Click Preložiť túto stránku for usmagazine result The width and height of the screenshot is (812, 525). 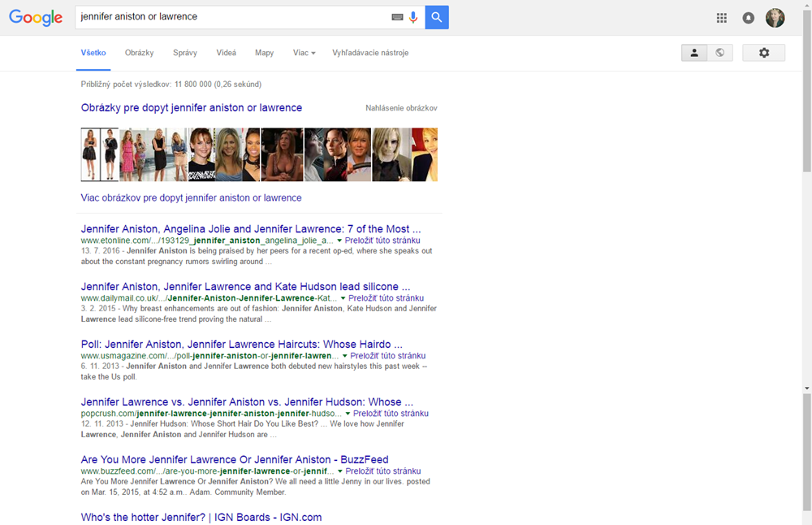pyautogui.click(x=388, y=355)
